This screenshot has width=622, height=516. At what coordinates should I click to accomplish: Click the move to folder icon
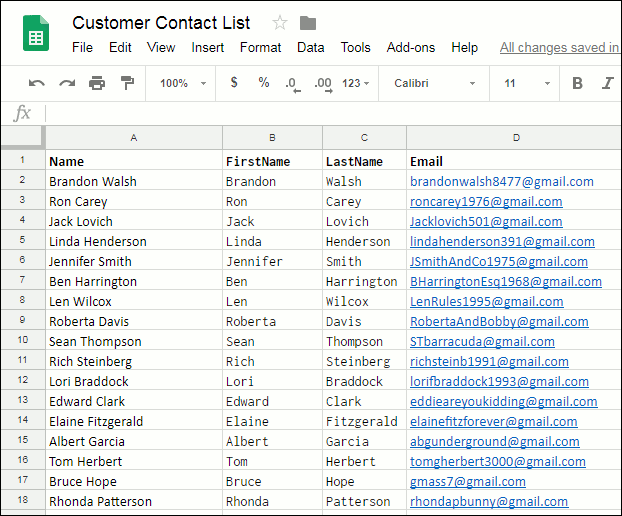pyautogui.click(x=308, y=23)
